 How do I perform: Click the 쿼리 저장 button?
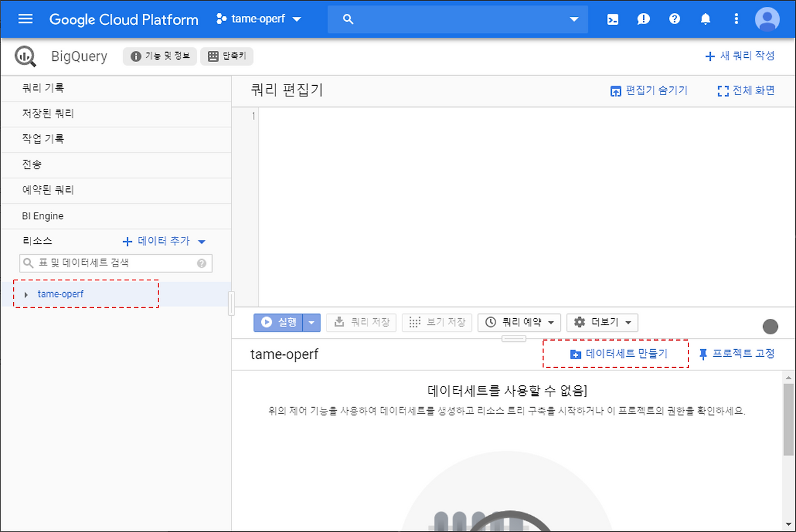pyautogui.click(x=361, y=322)
